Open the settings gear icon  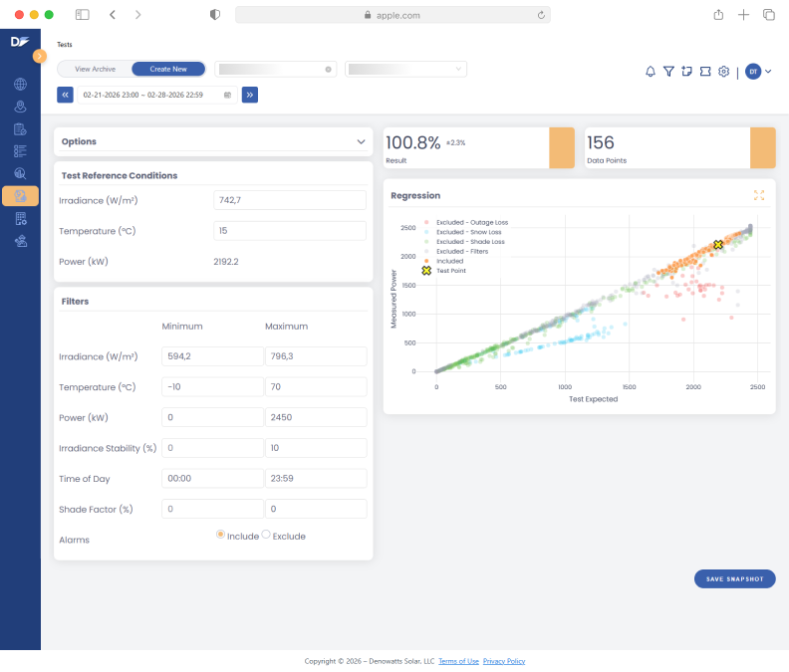[x=724, y=72]
